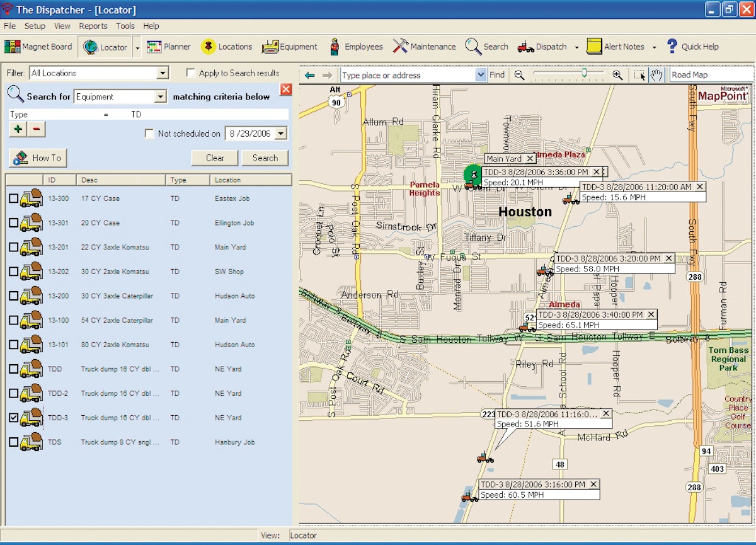The height and width of the screenshot is (545, 756).
Task: Open the Employees module
Action: (x=355, y=46)
